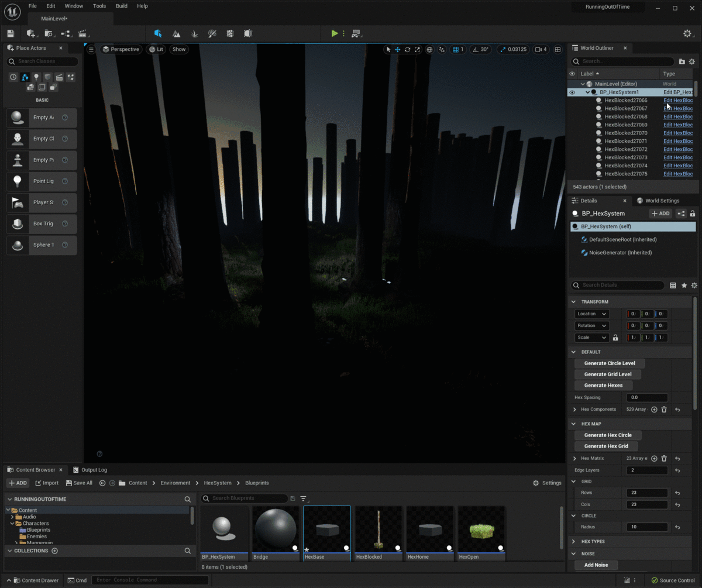
Task: Hide HexBlocked27066 with its eye visibility toggle
Action: 572,99
